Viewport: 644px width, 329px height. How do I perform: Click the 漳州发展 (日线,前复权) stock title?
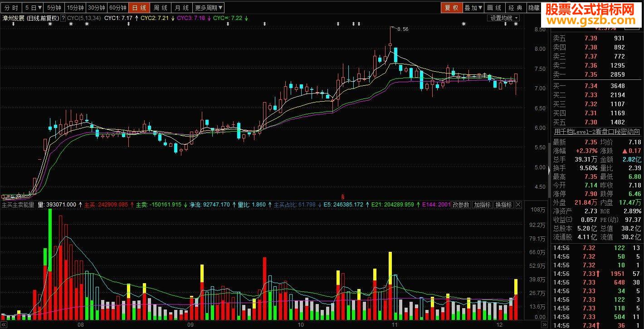point(30,18)
